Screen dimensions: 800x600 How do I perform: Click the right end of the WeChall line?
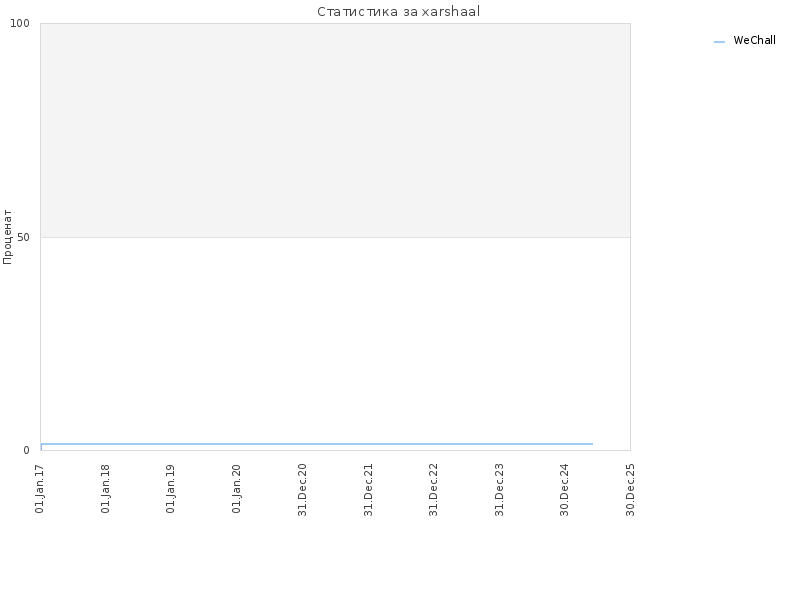(592, 444)
